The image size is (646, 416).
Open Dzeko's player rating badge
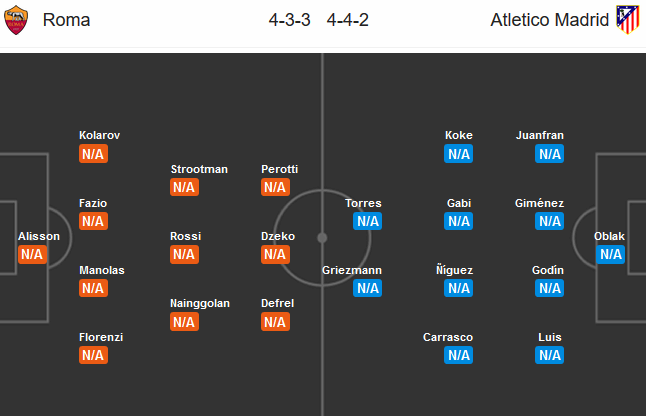(275, 254)
